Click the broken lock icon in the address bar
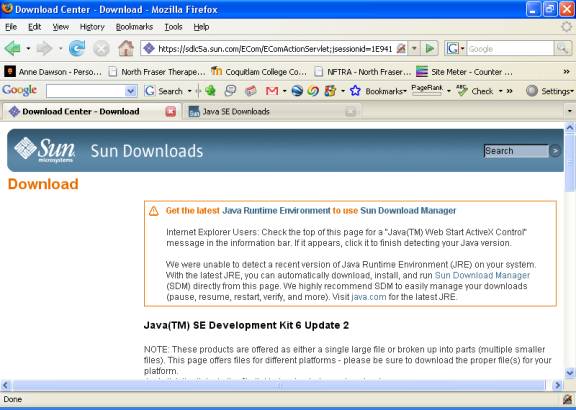The width and height of the screenshot is (576, 410). coord(401,48)
